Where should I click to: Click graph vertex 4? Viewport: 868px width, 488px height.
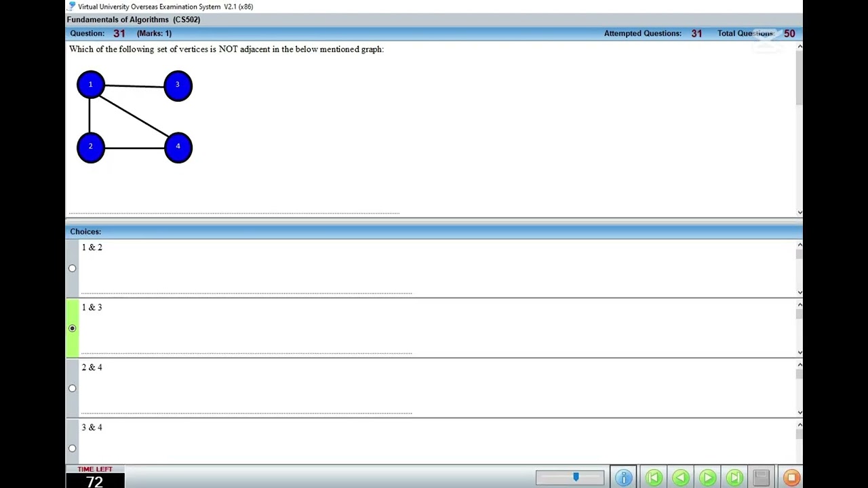[x=178, y=147]
